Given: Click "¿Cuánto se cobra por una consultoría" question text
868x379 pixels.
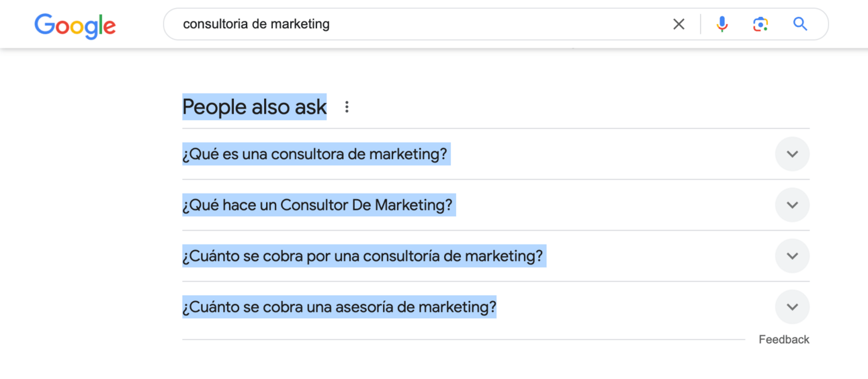Looking at the screenshot, I should click(363, 256).
